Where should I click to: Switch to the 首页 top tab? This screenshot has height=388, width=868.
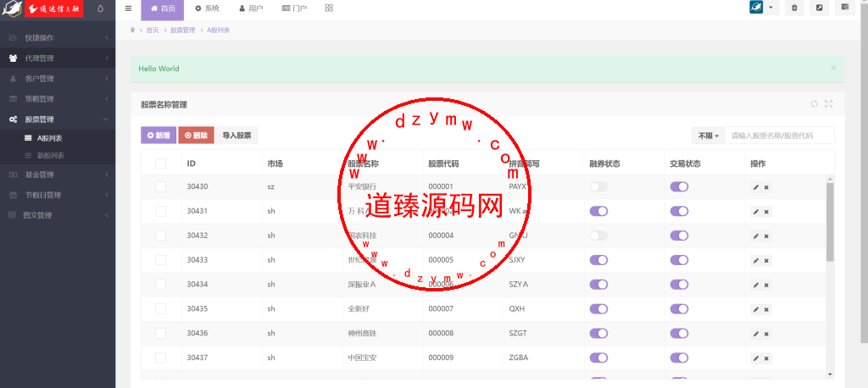(162, 8)
